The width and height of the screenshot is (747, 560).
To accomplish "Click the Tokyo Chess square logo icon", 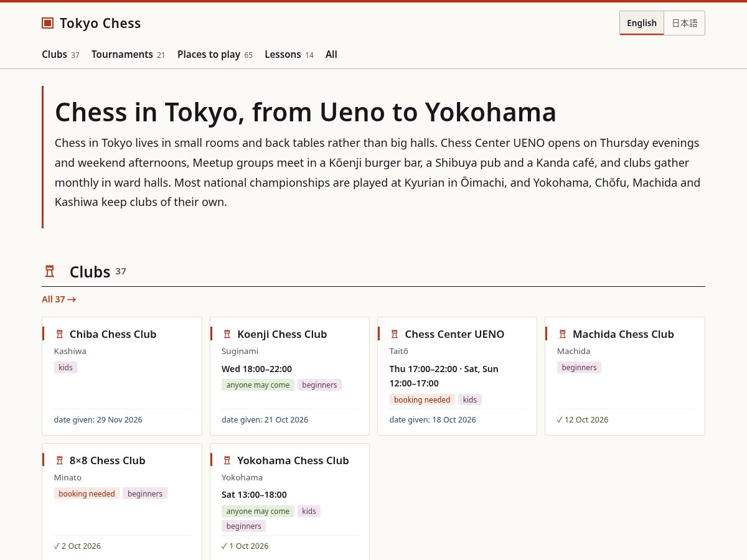I will (47, 23).
